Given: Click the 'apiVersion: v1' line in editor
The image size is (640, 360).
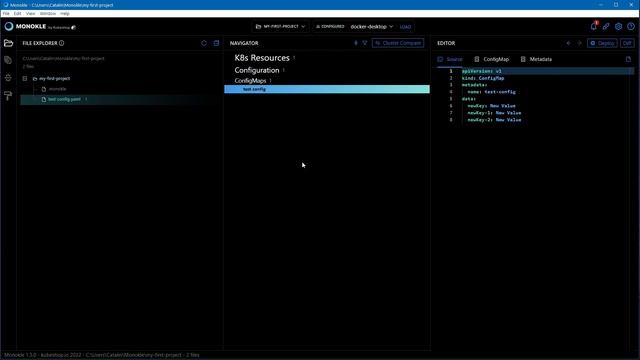Looking at the screenshot, I should tap(482, 71).
